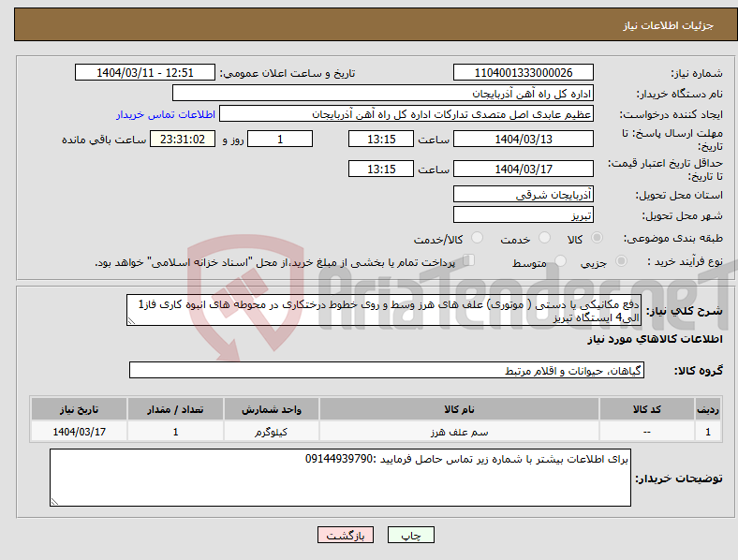738x560 pixels.
Task: Click the چاپ (print) button
Action: (410, 535)
